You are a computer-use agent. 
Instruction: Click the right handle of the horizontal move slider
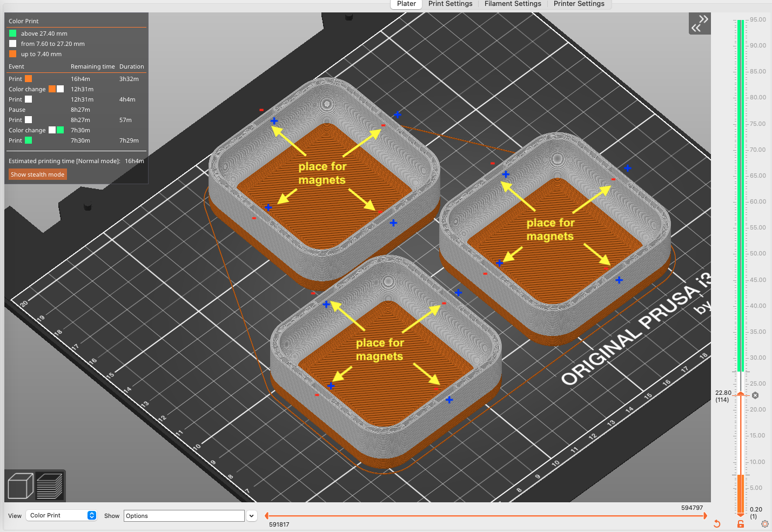[x=704, y=516]
